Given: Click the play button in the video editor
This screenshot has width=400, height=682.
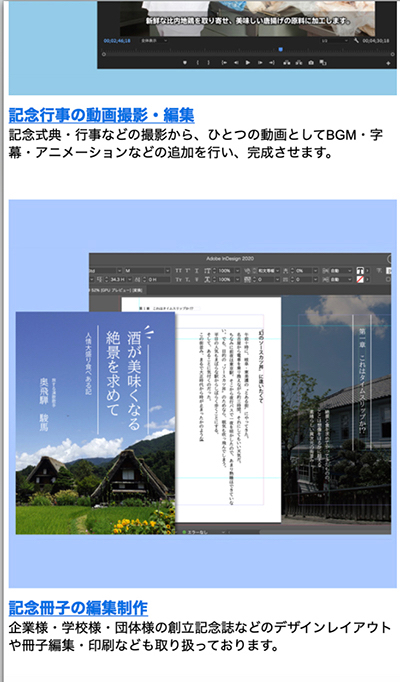Looking at the screenshot, I should point(248,63).
